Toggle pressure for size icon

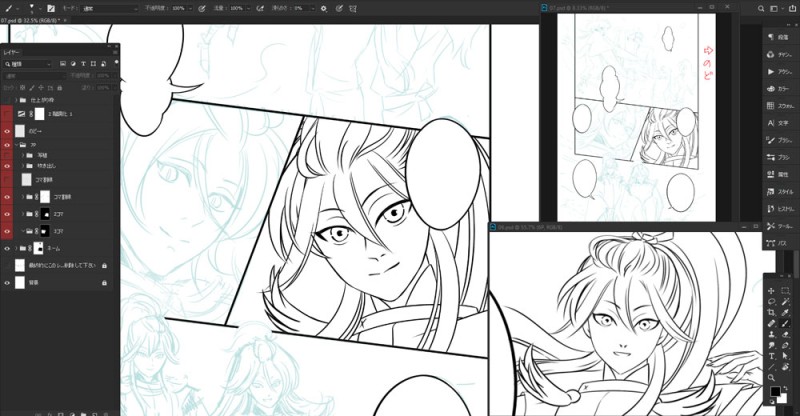tap(339, 9)
